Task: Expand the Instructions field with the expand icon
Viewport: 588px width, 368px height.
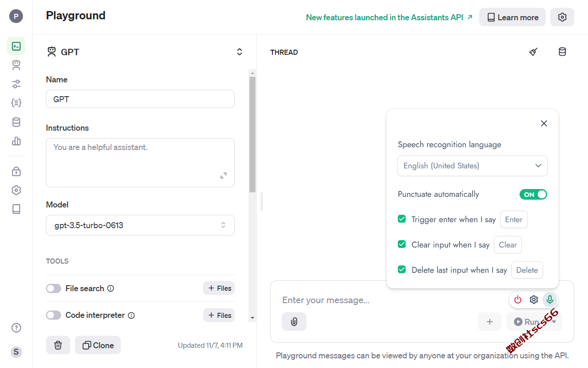Action: pos(223,175)
